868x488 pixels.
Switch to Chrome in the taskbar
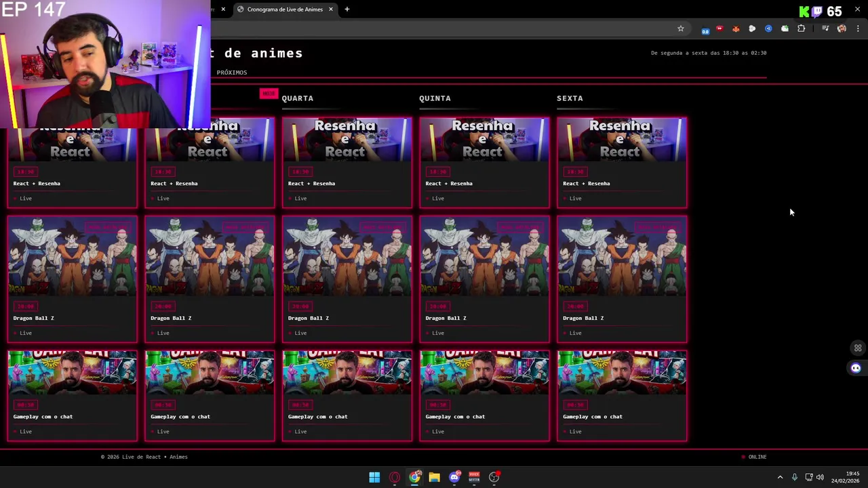[x=414, y=477]
